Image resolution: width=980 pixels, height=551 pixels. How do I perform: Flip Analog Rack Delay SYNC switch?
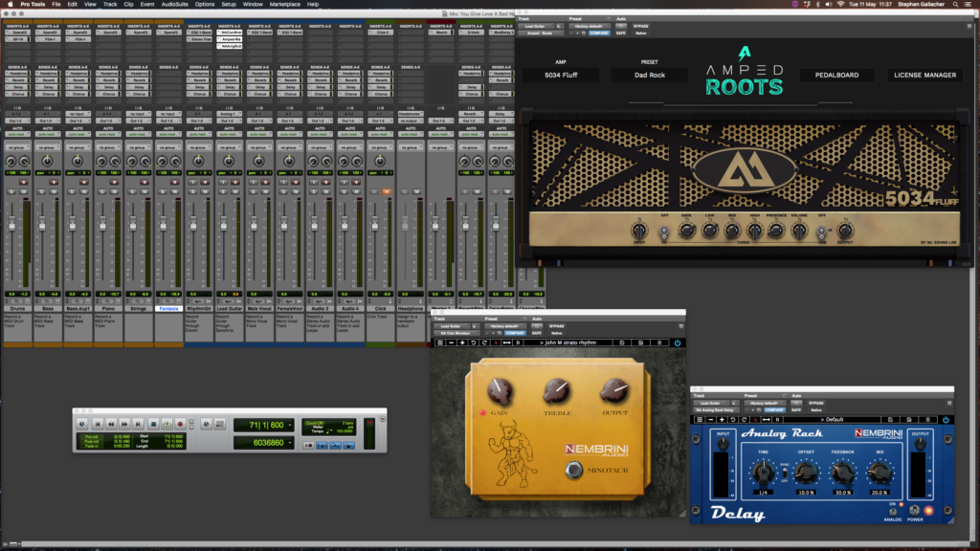click(x=785, y=473)
